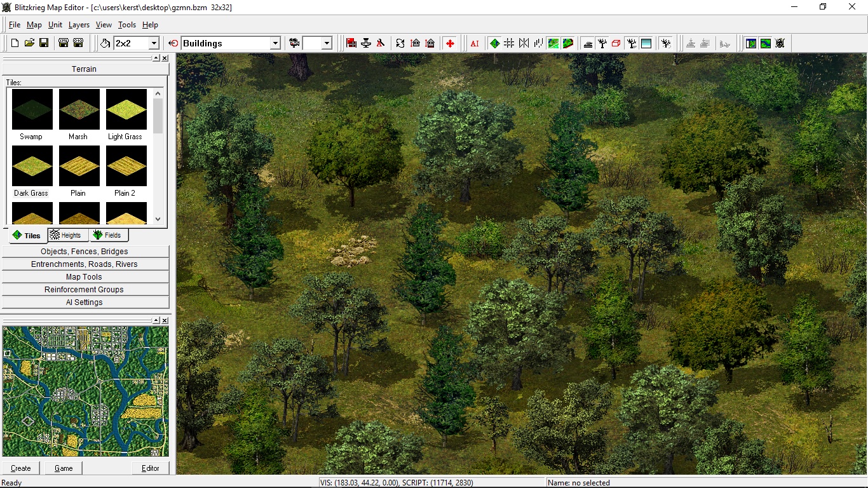
Task: Click the Save as binary disk icon
Action: coord(78,43)
